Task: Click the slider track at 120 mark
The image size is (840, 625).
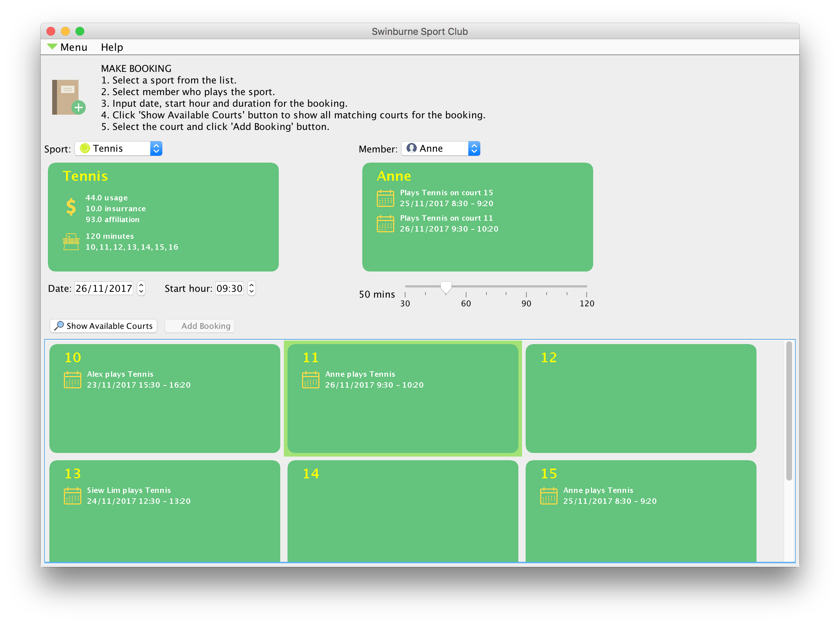Action: tap(587, 286)
